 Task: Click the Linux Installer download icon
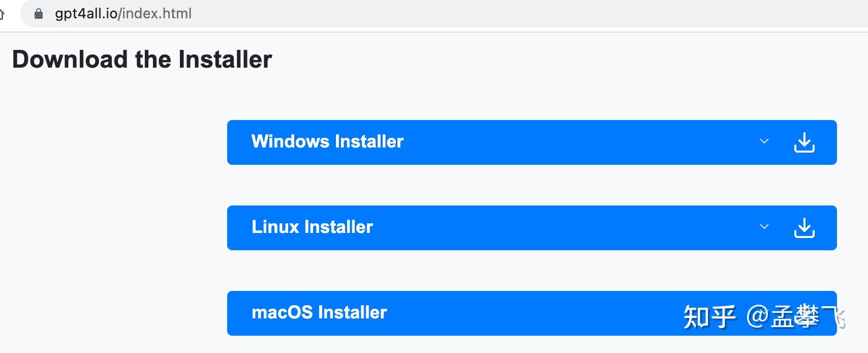804,228
